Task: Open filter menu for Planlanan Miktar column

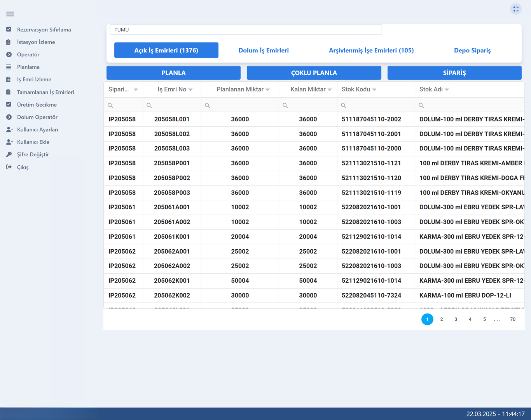Action: 268,89
